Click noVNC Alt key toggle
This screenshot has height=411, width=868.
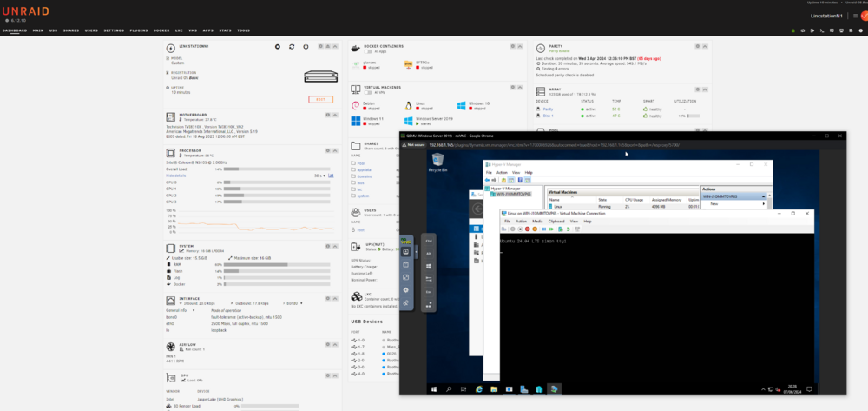point(429,254)
